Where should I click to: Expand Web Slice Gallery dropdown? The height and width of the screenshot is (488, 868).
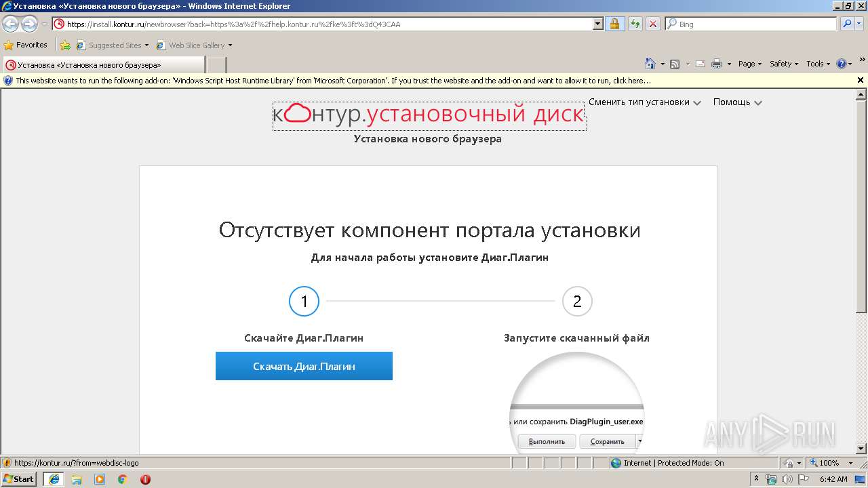coord(230,45)
